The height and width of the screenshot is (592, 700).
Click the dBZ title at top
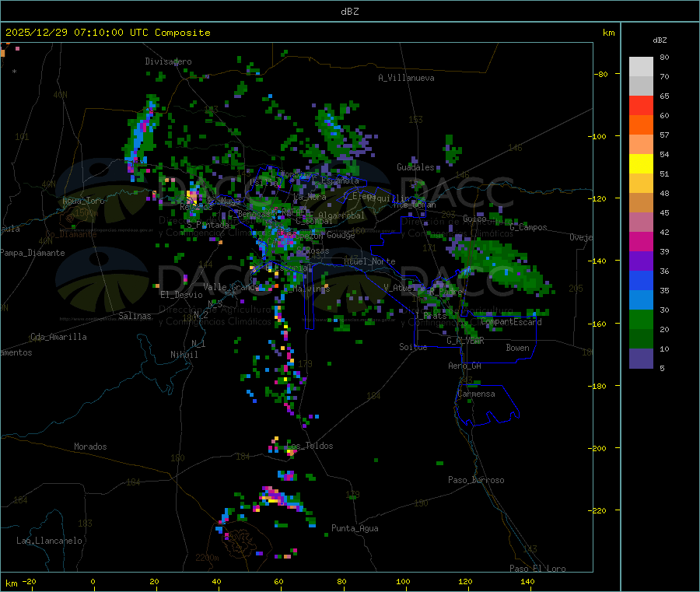click(349, 12)
